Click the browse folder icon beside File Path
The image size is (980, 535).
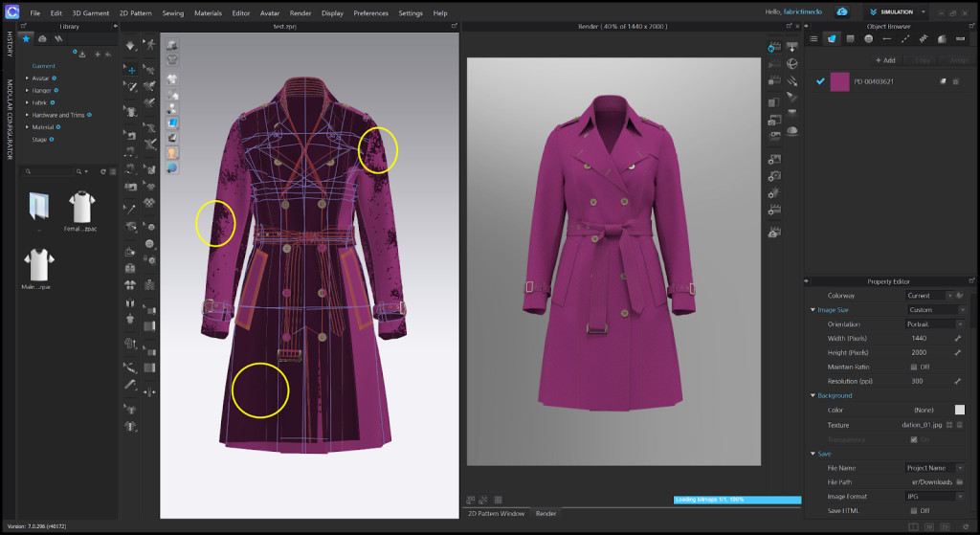click(x=961, y=482)
